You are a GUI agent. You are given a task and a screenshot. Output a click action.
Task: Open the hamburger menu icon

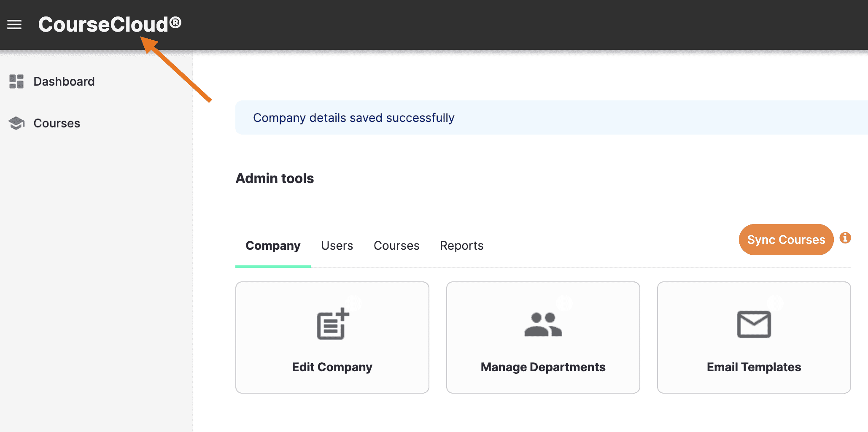[x=14, y=24]
